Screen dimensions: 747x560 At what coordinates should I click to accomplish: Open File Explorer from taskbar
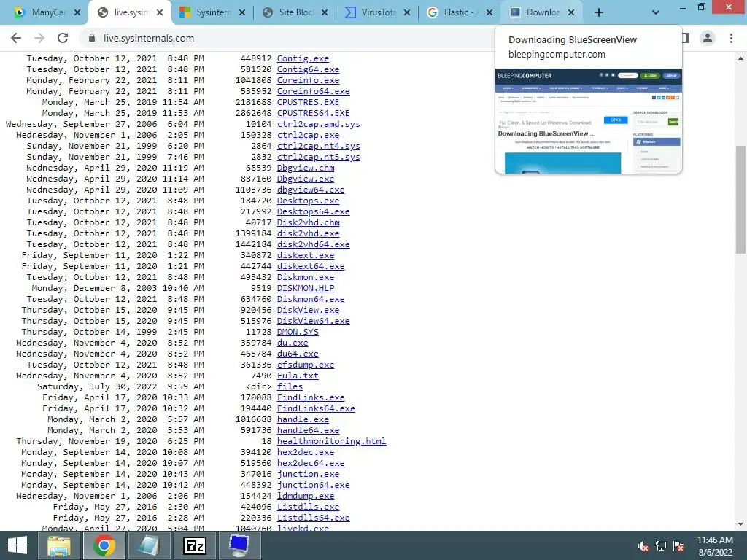(x=58, y=545)
